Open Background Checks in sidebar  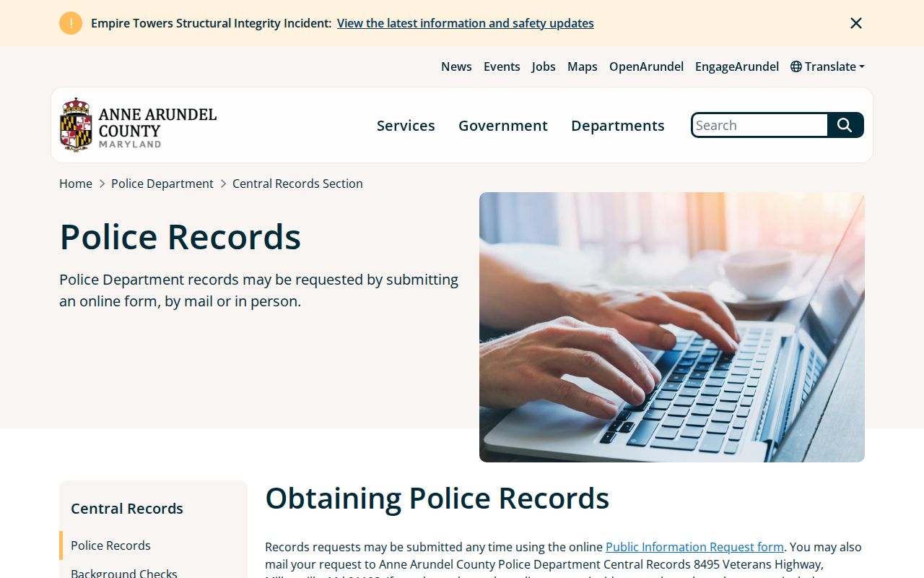point(124,573)
